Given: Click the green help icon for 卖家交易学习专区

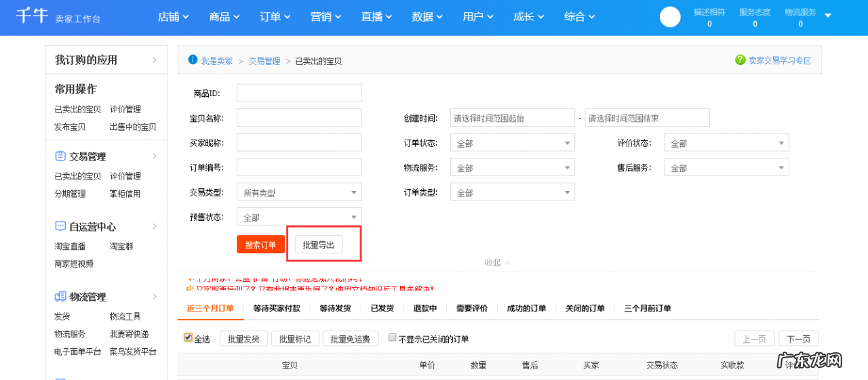Looking at the screenshot, I should 741,60.
